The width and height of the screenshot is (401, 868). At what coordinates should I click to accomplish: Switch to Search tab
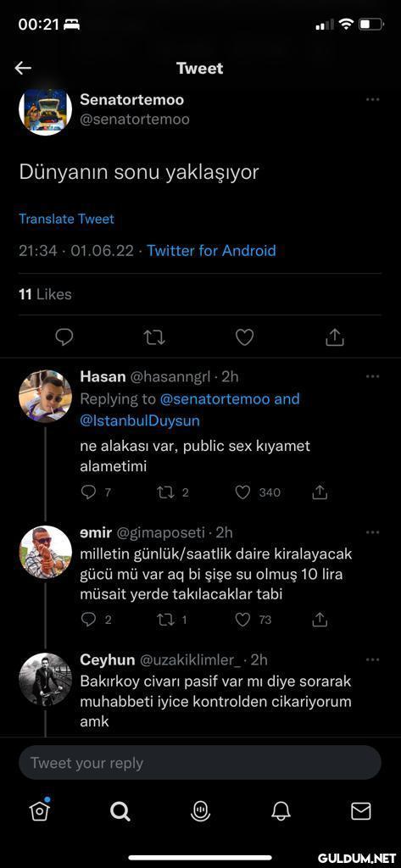(x=120, y=811)
